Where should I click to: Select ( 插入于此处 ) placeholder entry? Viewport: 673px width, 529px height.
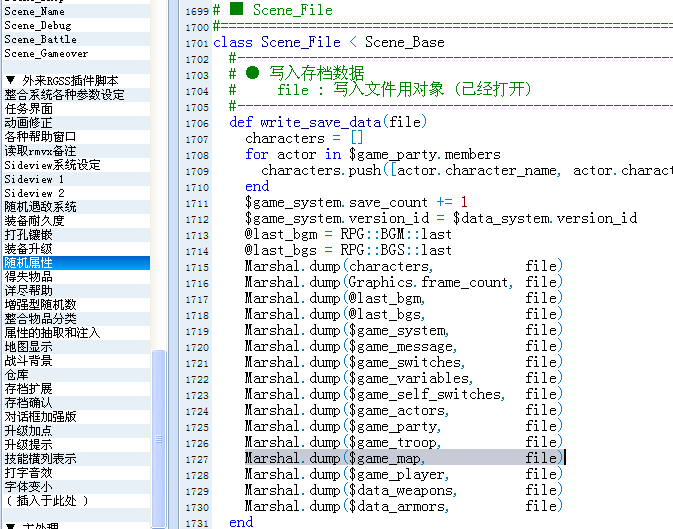[76, 501]
